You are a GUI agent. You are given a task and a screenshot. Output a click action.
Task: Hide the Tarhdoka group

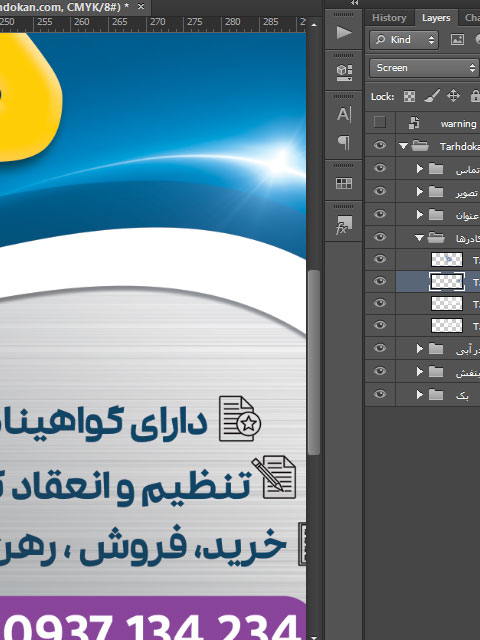[380, 145]
